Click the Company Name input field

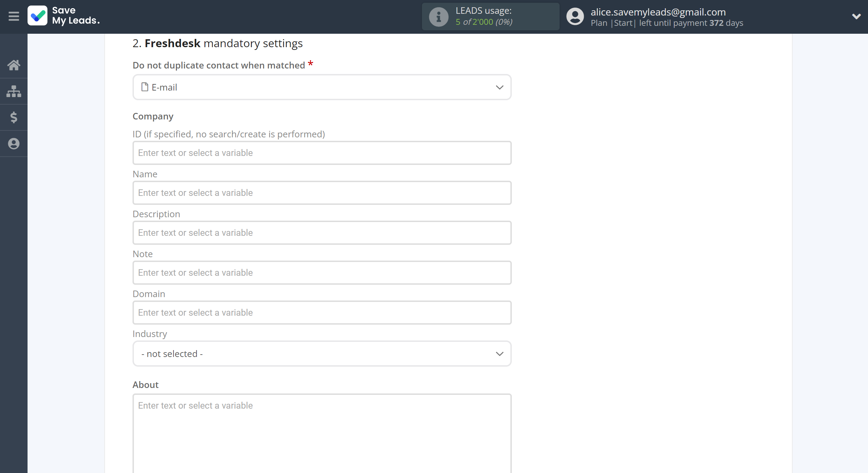[322, 193]
